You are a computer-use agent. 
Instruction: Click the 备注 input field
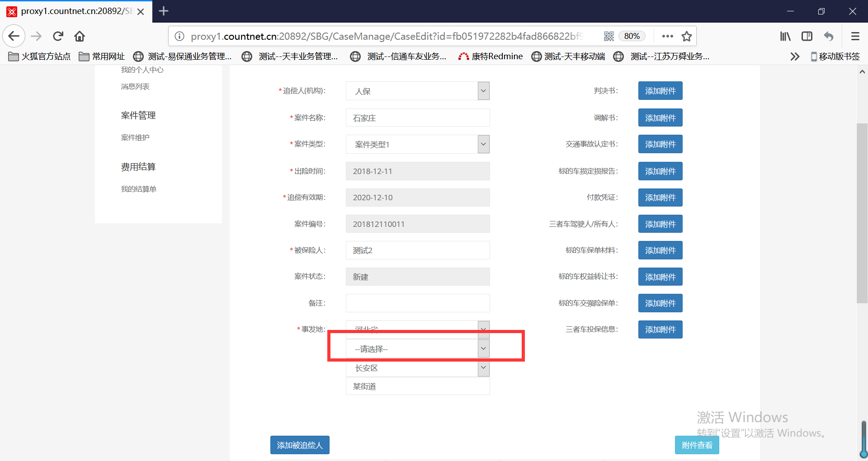click(418, 303)
